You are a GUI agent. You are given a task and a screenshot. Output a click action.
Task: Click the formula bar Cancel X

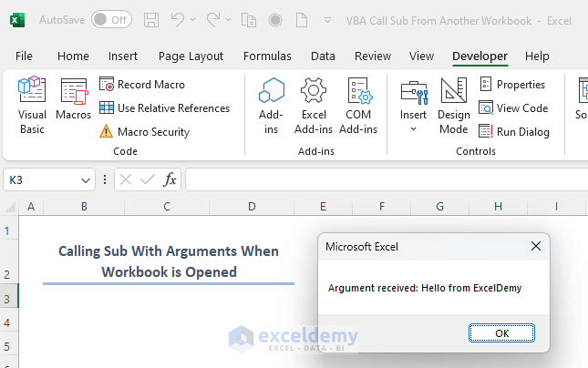[x=126, y=179]
